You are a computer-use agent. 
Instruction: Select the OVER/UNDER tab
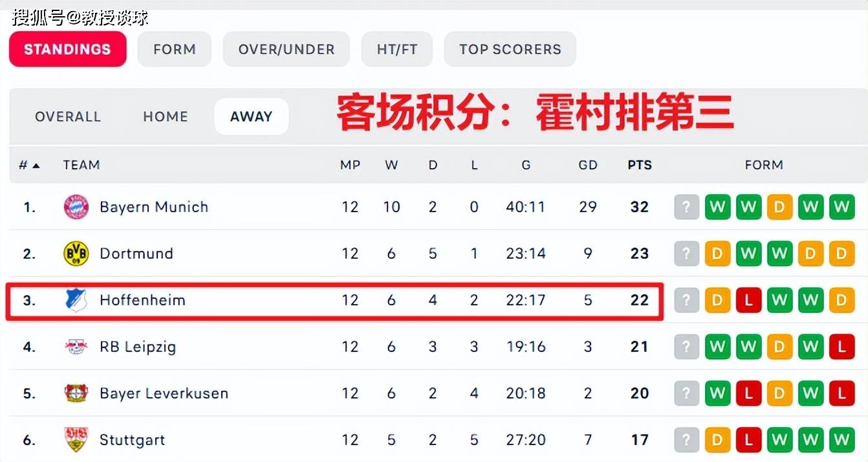coord(286,49)
